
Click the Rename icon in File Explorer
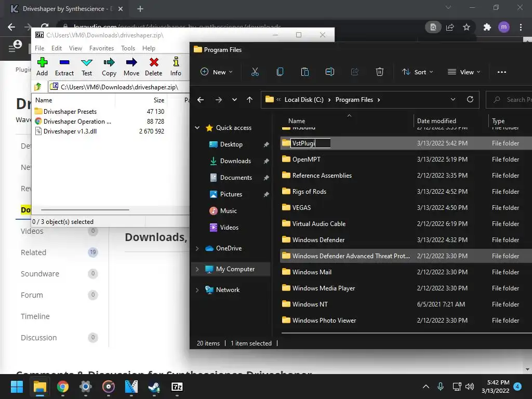click(330, 72)
